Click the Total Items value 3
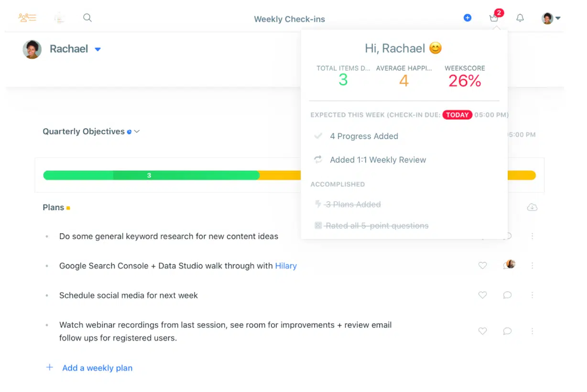This screenshot has width=587, height=392. coord(343,80)
